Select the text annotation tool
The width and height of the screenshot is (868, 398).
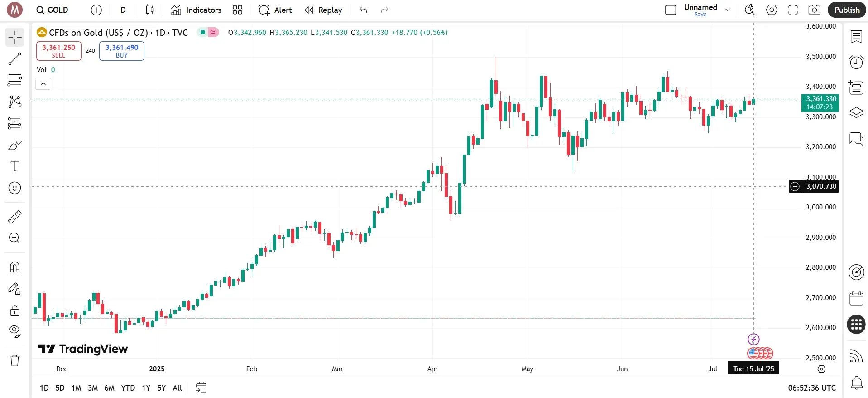[x=15, y=166]
